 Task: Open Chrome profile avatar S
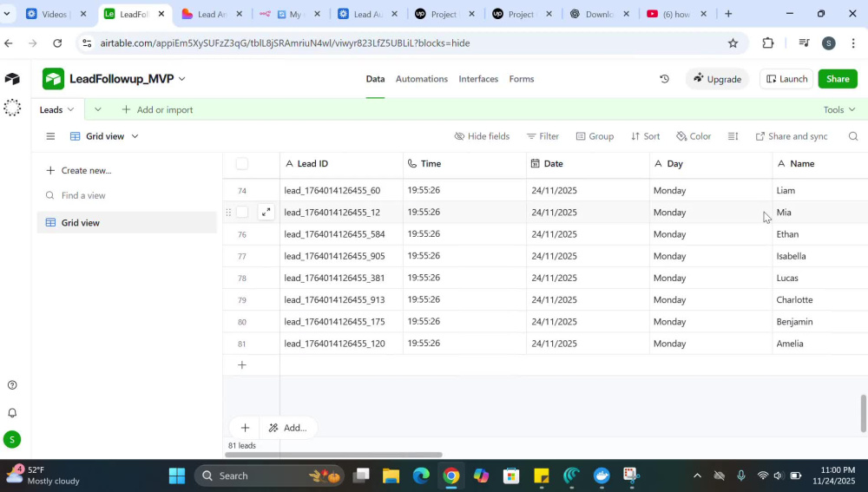829,43
